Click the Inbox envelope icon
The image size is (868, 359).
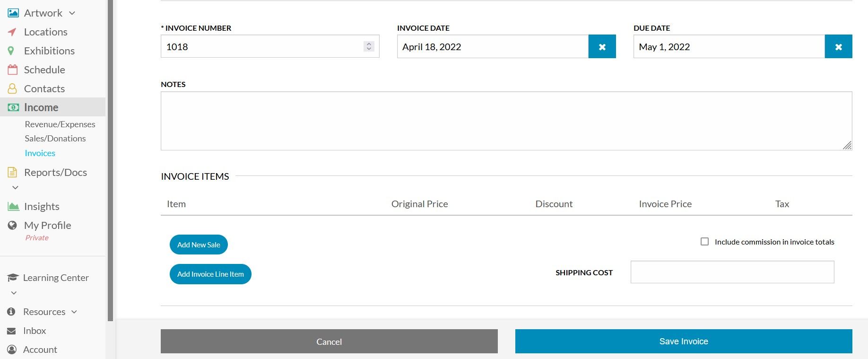12,331
